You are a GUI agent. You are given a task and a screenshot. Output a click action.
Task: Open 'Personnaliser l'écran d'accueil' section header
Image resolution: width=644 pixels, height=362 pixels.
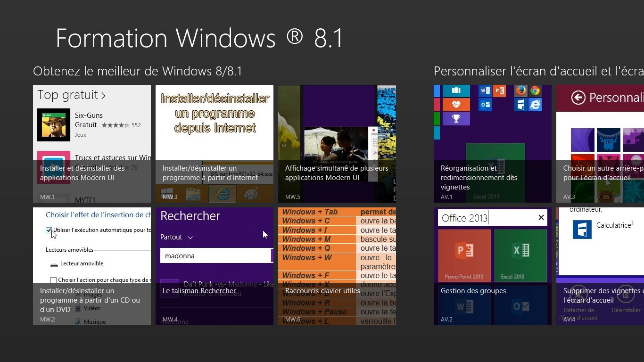(x=538, y=71)
